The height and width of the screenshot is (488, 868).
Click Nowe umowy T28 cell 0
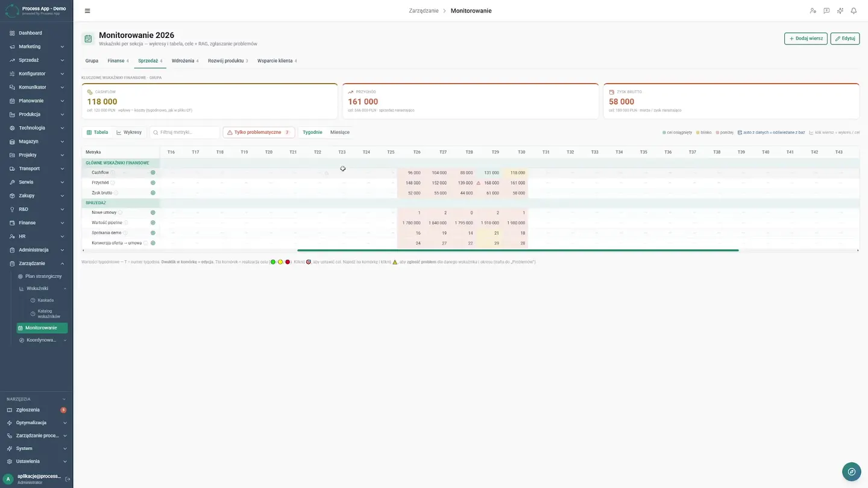tap(463, 213)
